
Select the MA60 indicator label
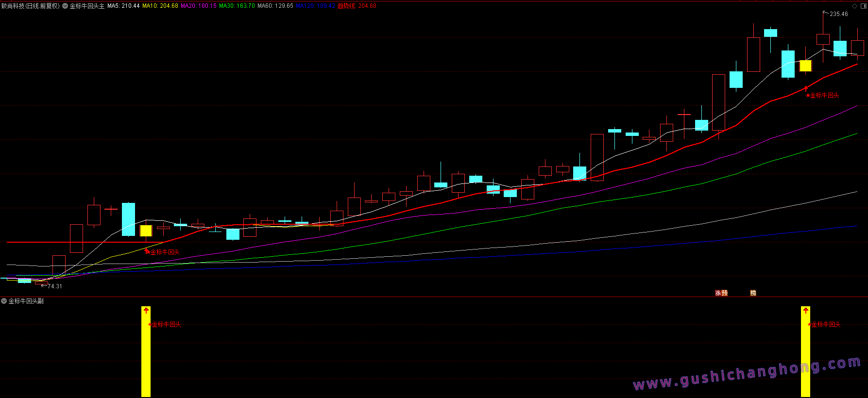[275, 6]
